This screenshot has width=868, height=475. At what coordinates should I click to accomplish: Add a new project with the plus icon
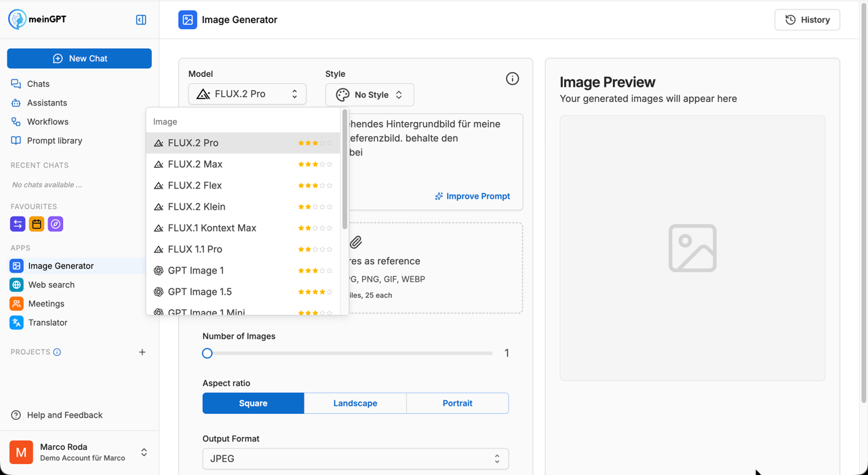coord(142,352)
